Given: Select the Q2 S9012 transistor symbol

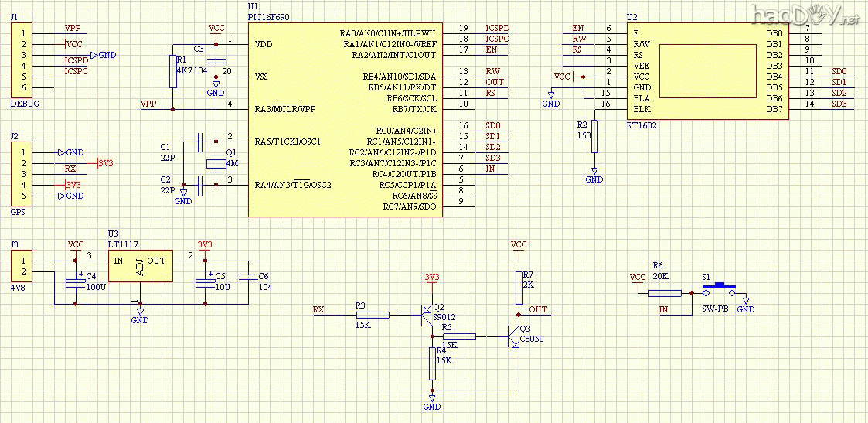Looking at the screenshot, I should (426, 313).
